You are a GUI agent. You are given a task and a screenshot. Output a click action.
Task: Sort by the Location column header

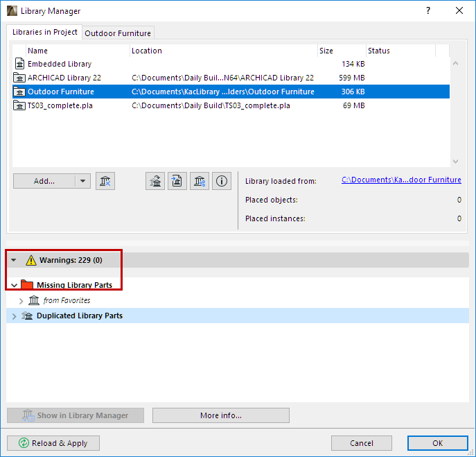tap(224, 51)
